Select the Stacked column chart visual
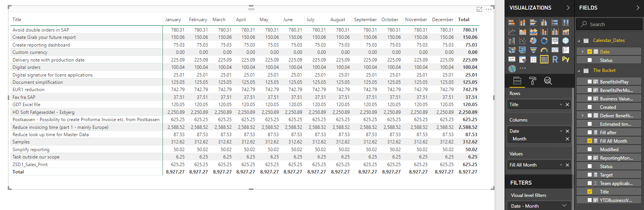Image resolution: width=644 pixels, height=210 pixels. 523,22
